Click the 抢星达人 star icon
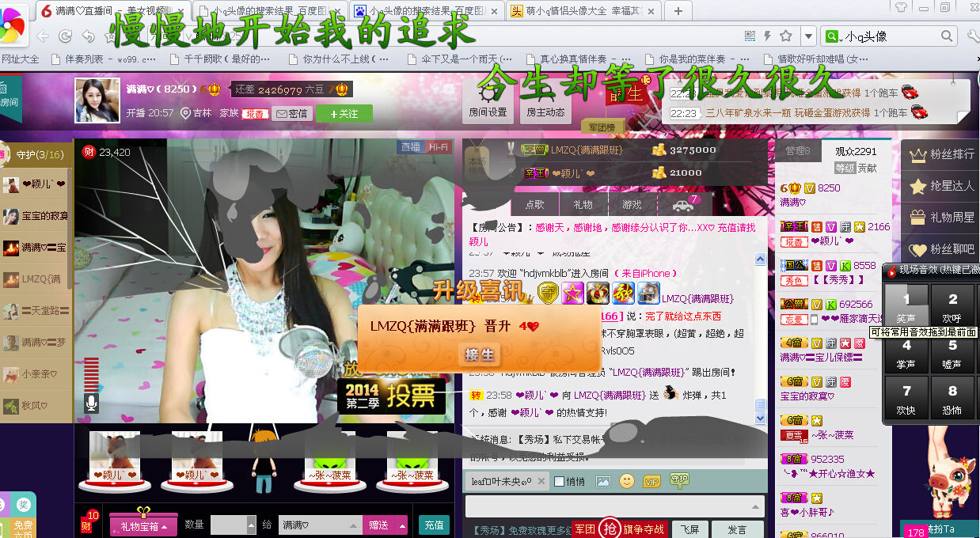This screenshot has height=538, width=980. click(918, 187)
